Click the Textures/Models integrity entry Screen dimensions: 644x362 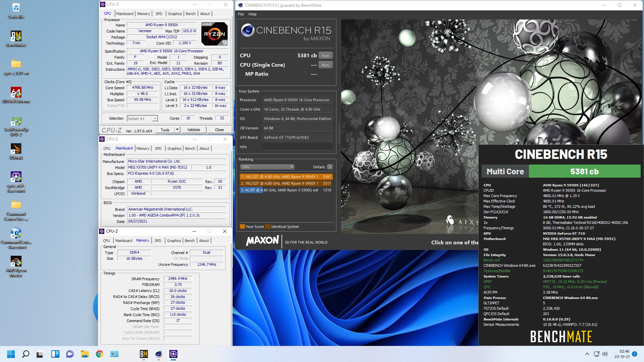[497, 271]
